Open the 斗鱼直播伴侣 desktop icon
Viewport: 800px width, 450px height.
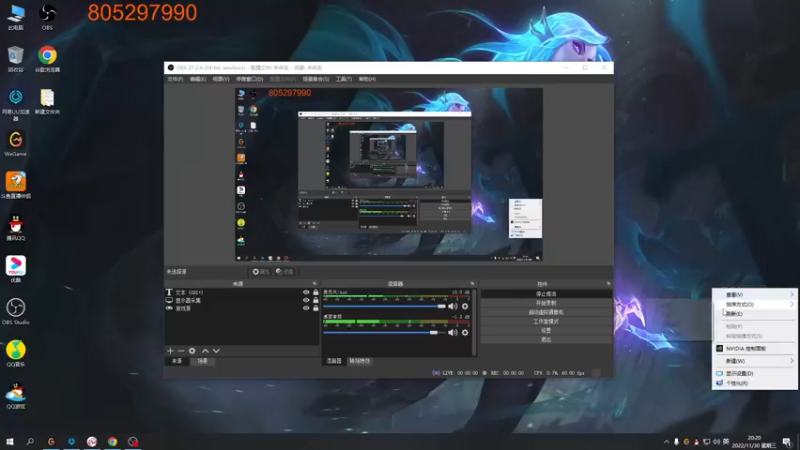pos(16,185)
